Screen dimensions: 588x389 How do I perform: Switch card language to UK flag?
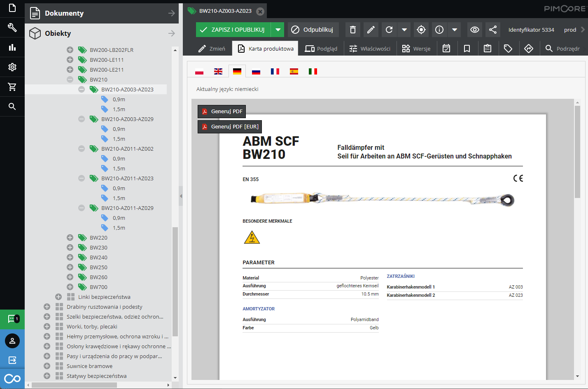[218, 72]
